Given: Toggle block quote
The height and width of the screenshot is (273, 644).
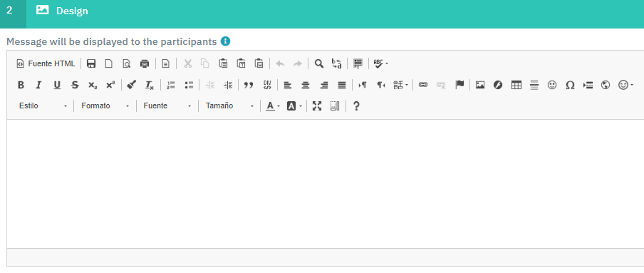Looking at the screenshot, I should point(249,85).
